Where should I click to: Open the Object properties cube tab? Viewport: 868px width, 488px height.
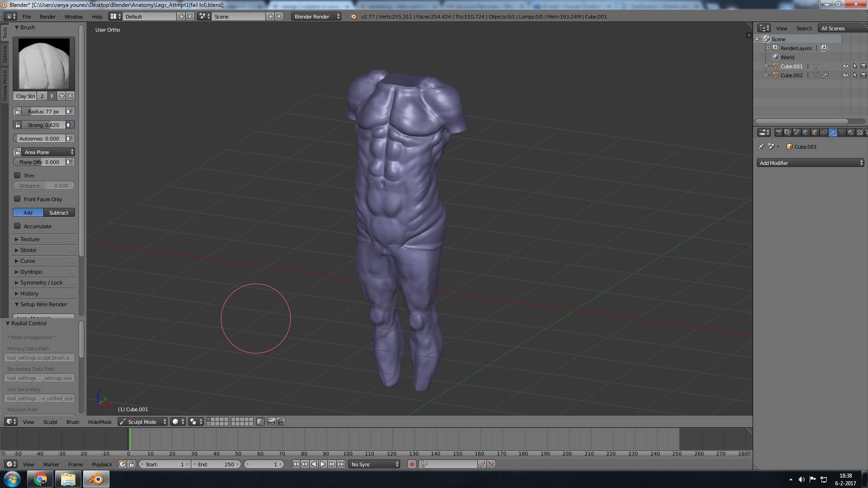pyautogui.click(x=815, y=132)
